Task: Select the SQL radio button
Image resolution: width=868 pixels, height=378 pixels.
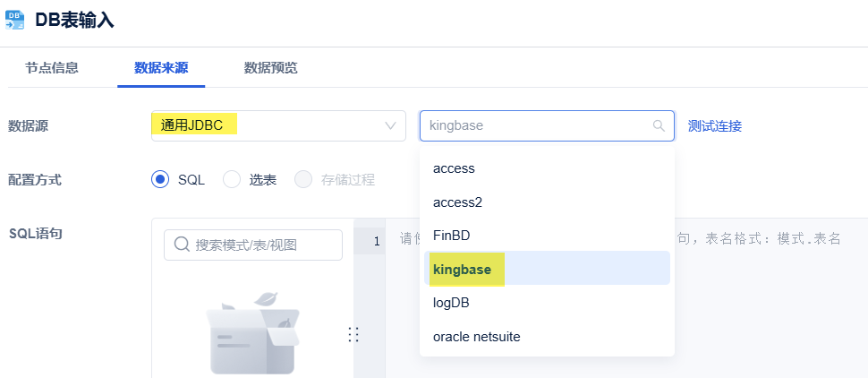Action: (160, 179)
